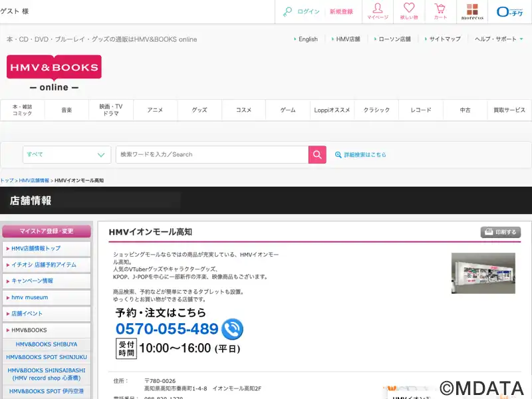Open My Page person icon
Viewport: 532px width, 399px height.
(378, 8)
